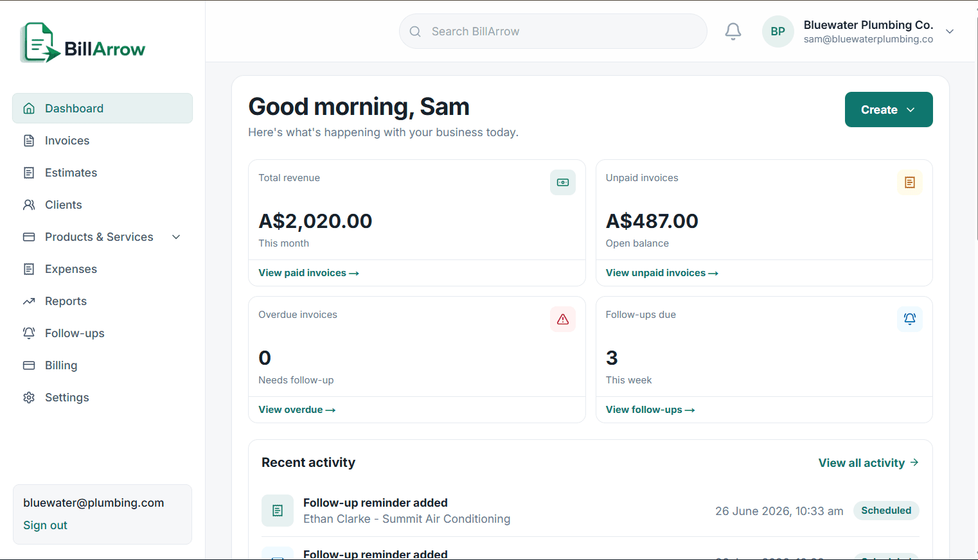The height and width of the screenshot is (560, 978).
Task: Click Ethan Clarke - Summit Air Conditioning entry
Action: 407,519
